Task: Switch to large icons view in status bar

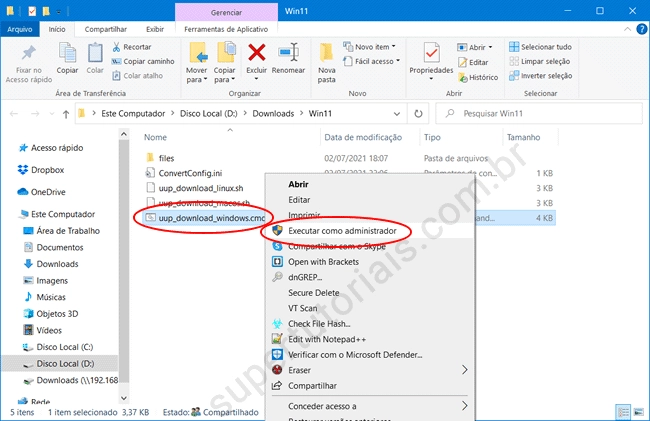Action: click(639, 412)
